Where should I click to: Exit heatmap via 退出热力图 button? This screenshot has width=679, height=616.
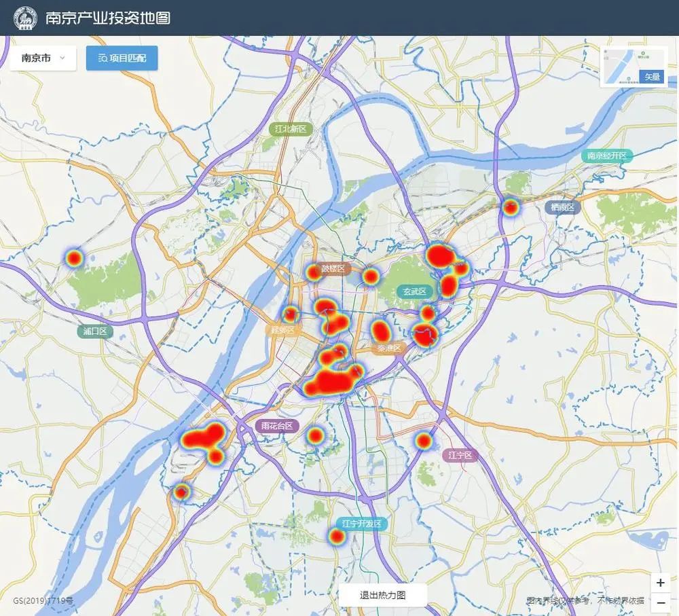382,595
